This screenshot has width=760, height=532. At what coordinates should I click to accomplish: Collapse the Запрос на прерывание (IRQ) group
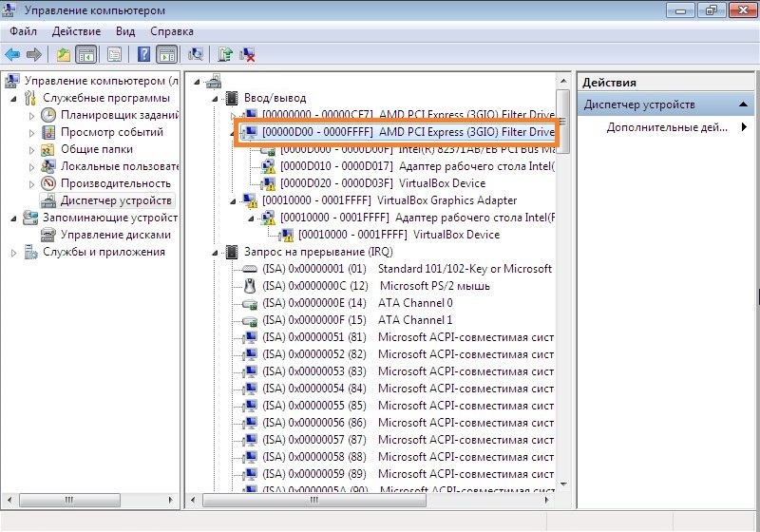(x=213, y=252)
